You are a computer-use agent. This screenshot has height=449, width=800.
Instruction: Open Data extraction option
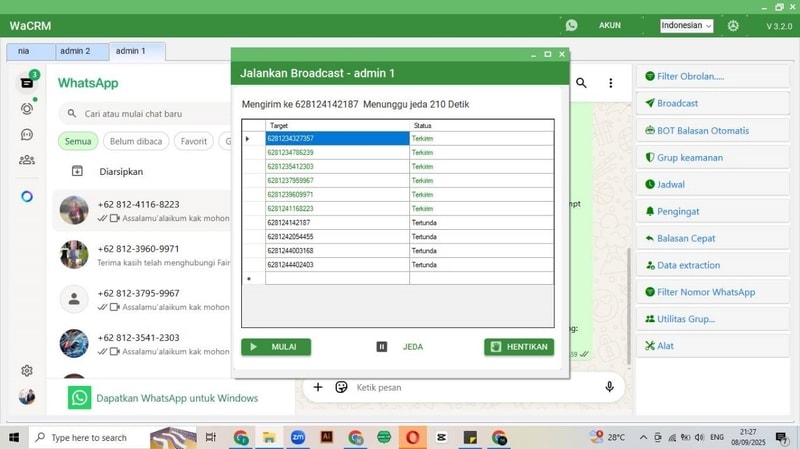pyautogui.click(x=713, y=265)
